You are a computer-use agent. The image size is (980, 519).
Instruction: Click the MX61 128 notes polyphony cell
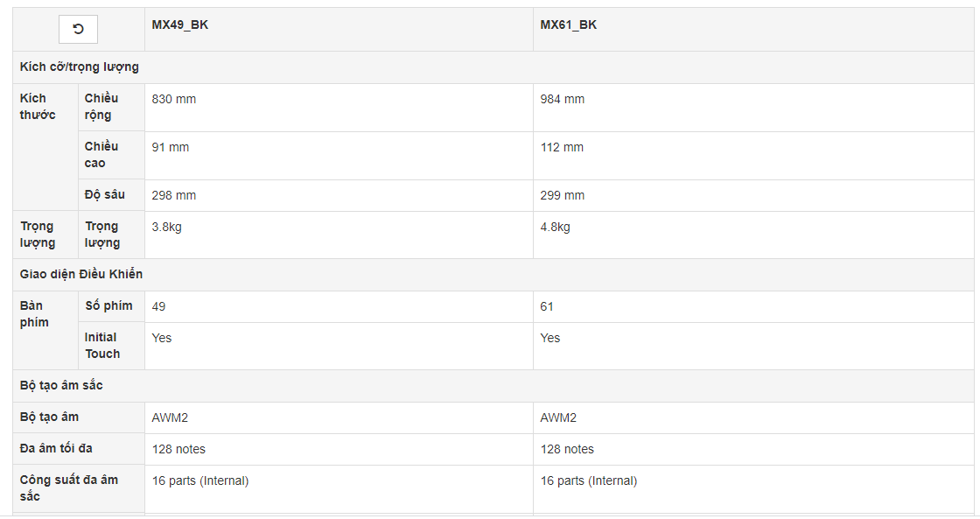click(753, 449)
